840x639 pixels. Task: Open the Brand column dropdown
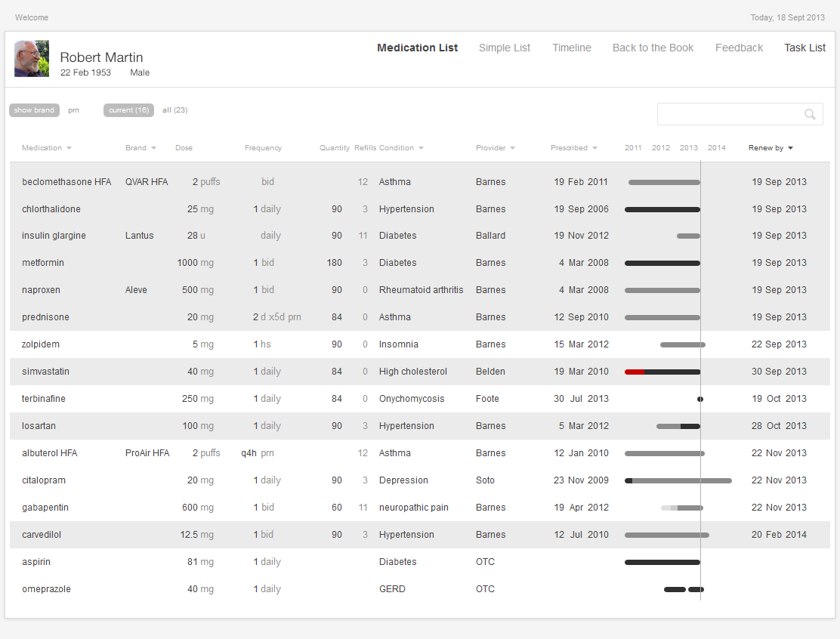coord(153,148)
